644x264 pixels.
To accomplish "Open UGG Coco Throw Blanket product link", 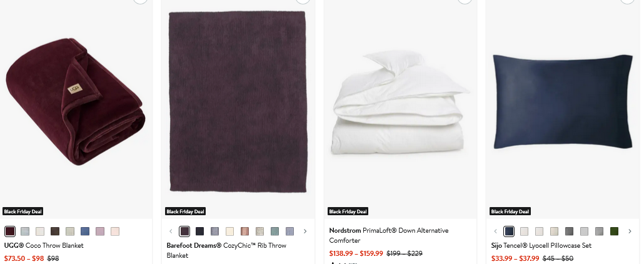I will [44, 246].
